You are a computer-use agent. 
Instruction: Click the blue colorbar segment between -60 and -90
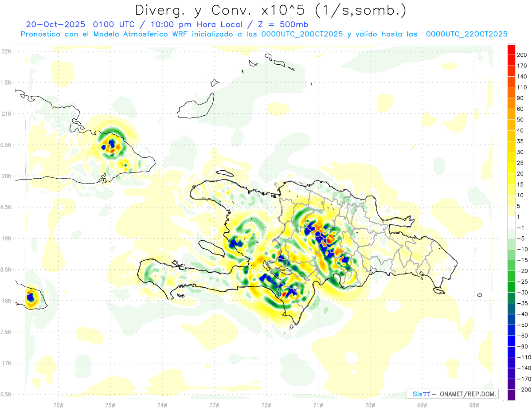[511, 341]
